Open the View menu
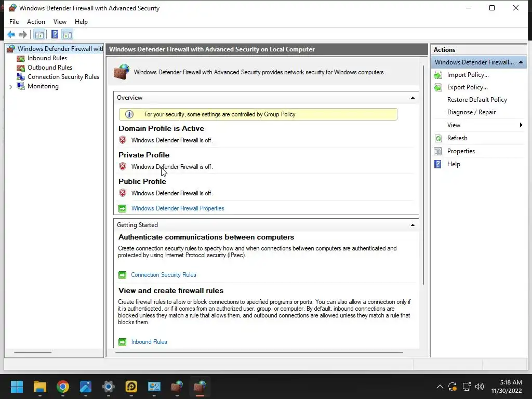532x399 pixels. point(60,22)
